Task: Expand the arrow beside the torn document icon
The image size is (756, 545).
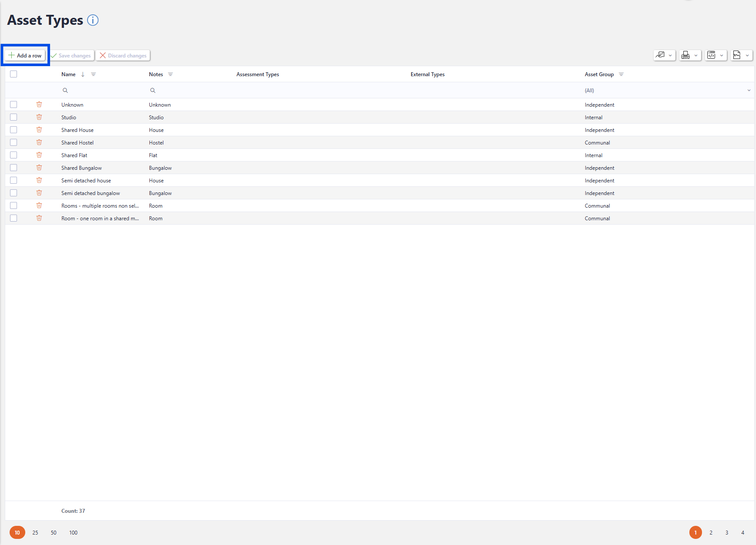Action: (747, 55)
